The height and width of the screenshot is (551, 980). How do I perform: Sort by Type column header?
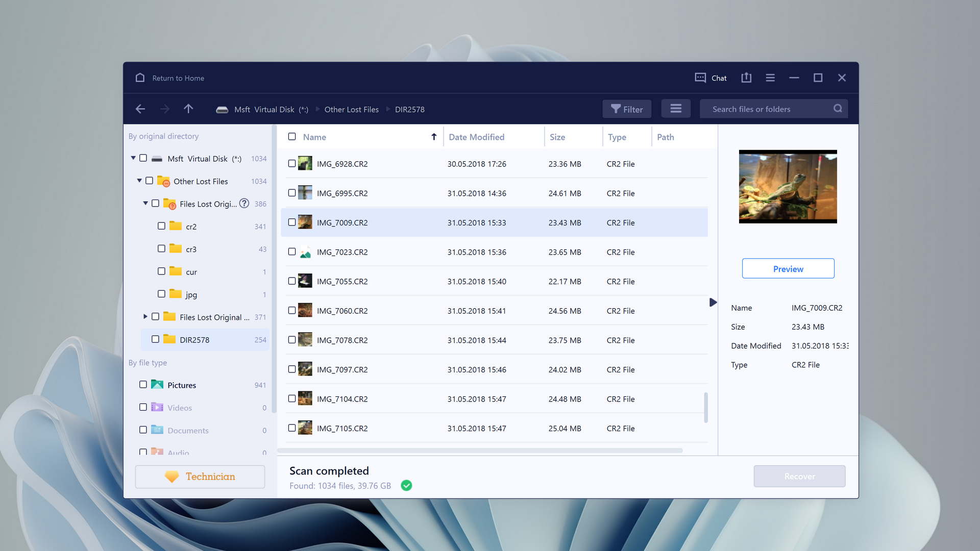[x=617, y=137]
